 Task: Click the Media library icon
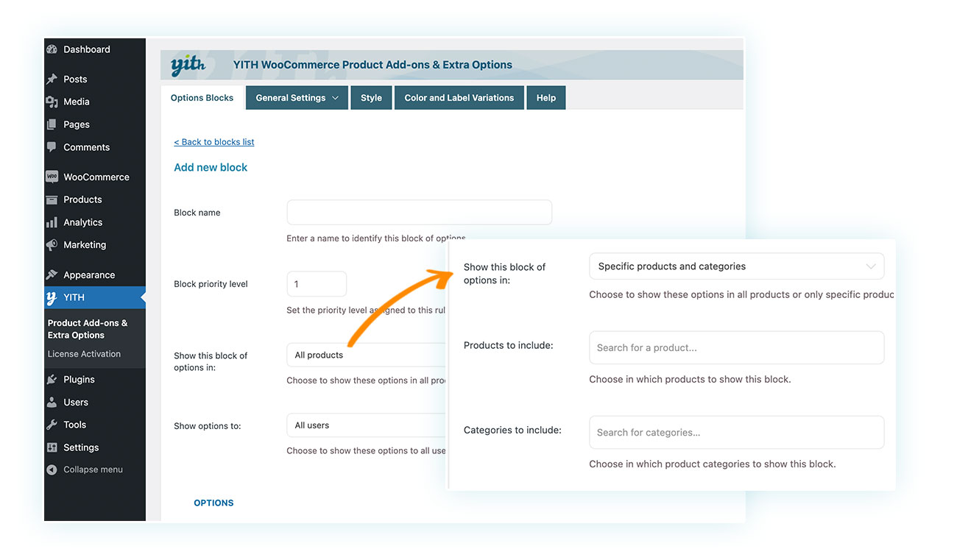pyautogui.click(x=52, y=102)
